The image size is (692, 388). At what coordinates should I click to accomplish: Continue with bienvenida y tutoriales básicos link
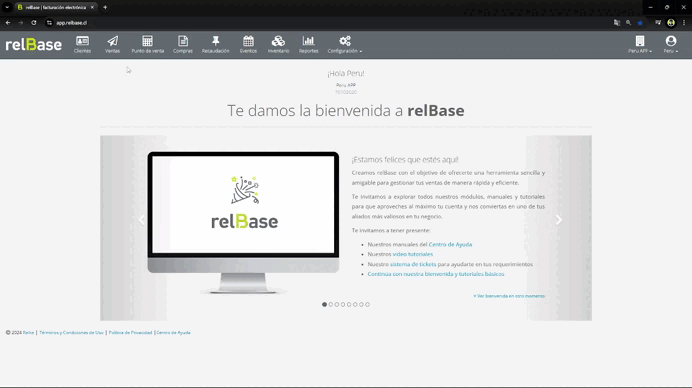pos(436,274)
